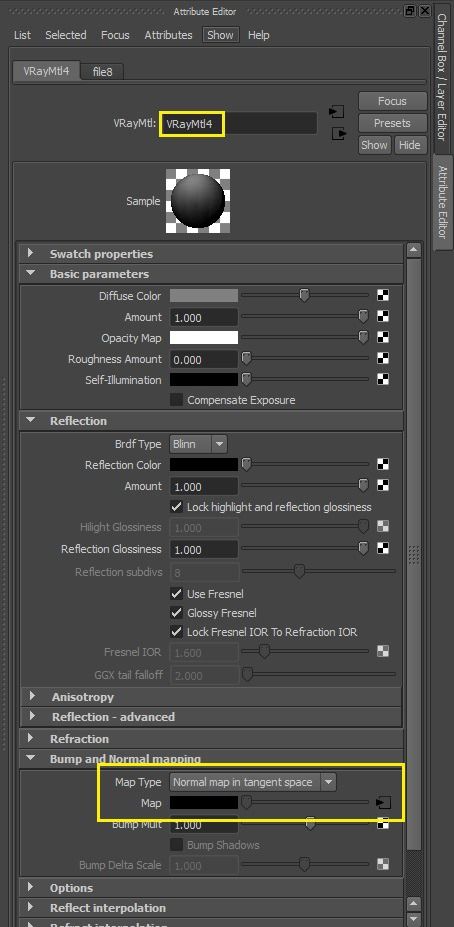Image resolution: width=454 pixels, height=927 pixels.
Task: Select the VRayMtl4 tab
Action: pos(47,71)
